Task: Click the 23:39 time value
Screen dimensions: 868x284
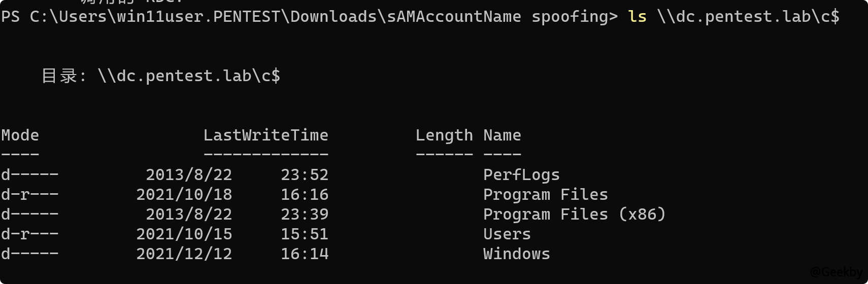Action: click(x=305, y=215)
